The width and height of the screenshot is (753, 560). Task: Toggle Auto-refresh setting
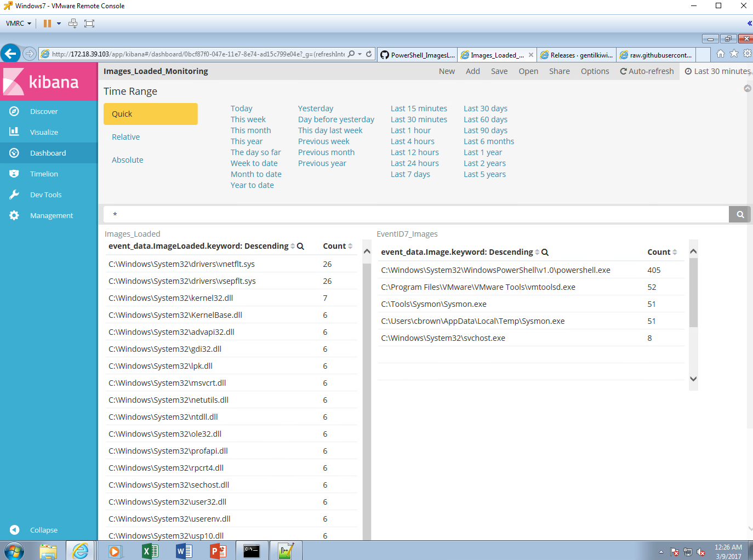(x=647, y=71)
